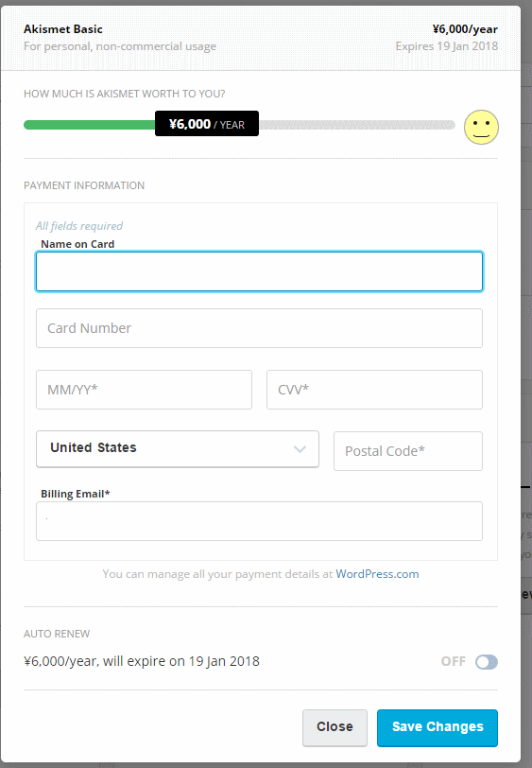Screen dimensions: 532x768
Task: Click the green filled part of the price slider
Action: [x=89, y=125]
